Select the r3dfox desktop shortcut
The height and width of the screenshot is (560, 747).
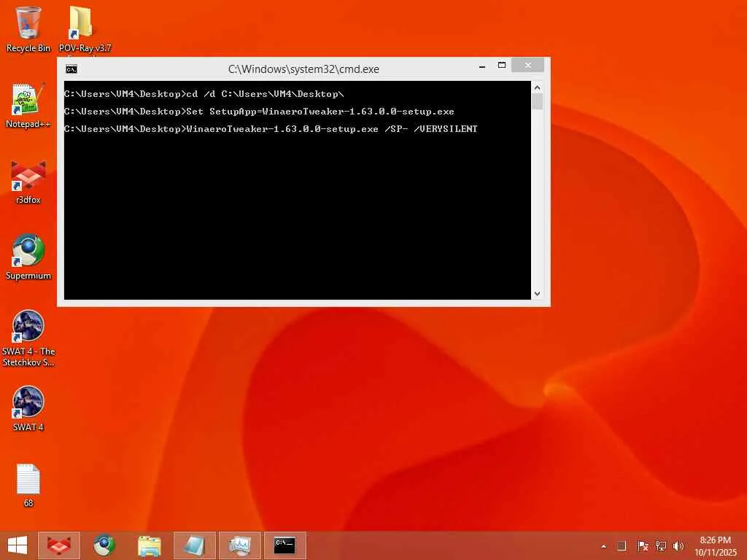[28, 182]
